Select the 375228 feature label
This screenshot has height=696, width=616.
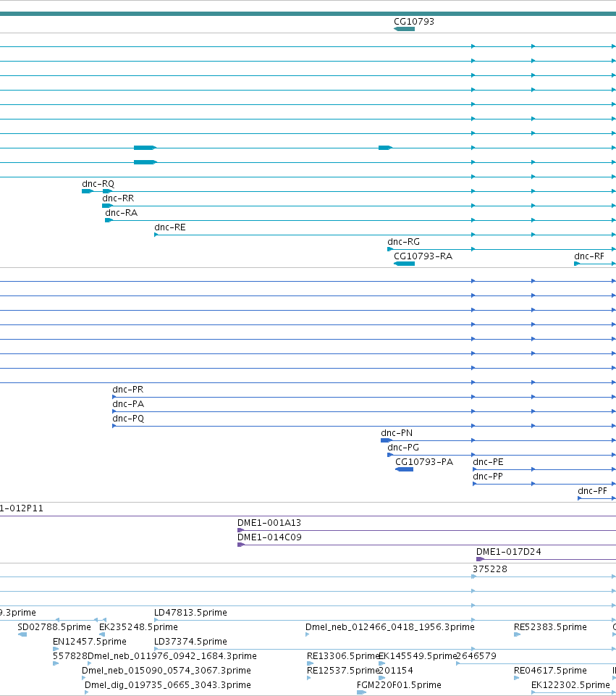click(x=489, y=569)
